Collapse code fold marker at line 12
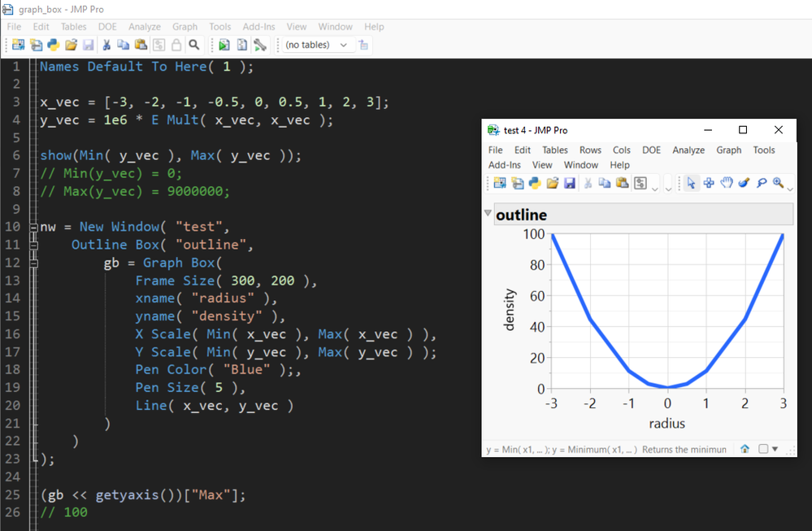Screen dimensions: 812x531 (33, 263)
